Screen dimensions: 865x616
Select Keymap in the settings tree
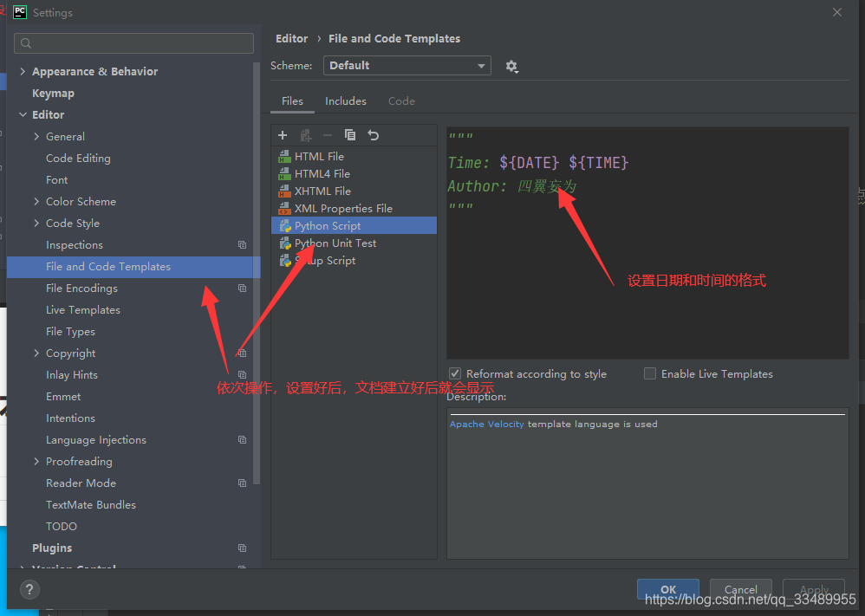[x=53, y=94]
